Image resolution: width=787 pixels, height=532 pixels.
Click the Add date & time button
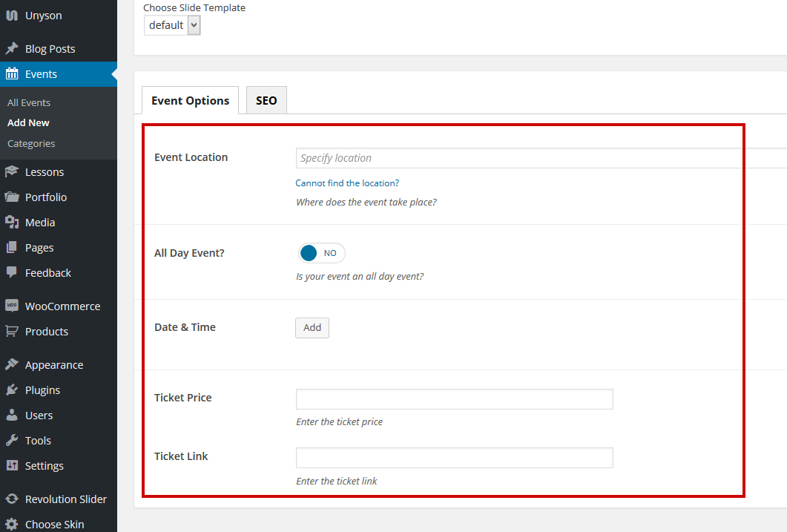point(312,328)
